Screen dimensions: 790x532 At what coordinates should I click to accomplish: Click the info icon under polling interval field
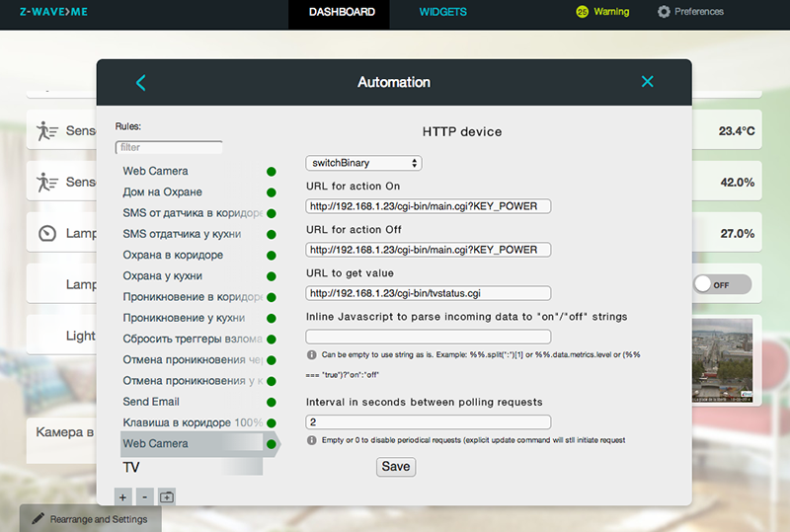(x=311, y=440)
